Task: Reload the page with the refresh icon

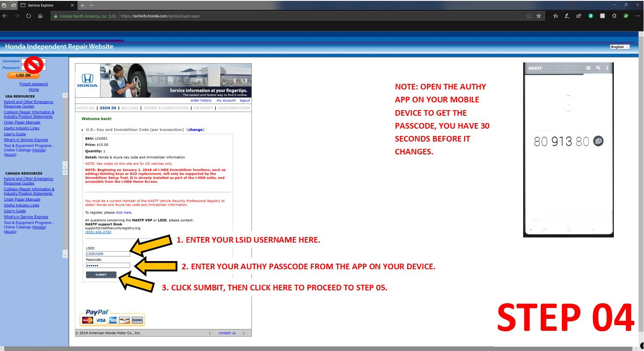Action: [x=28, y=16]
